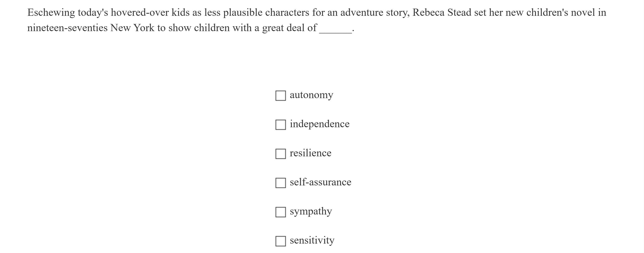Image resolution: width=644 pixels, height=253 pixels.
Task: Pick the 'self-assurance' option text
Action: point(321,182)
